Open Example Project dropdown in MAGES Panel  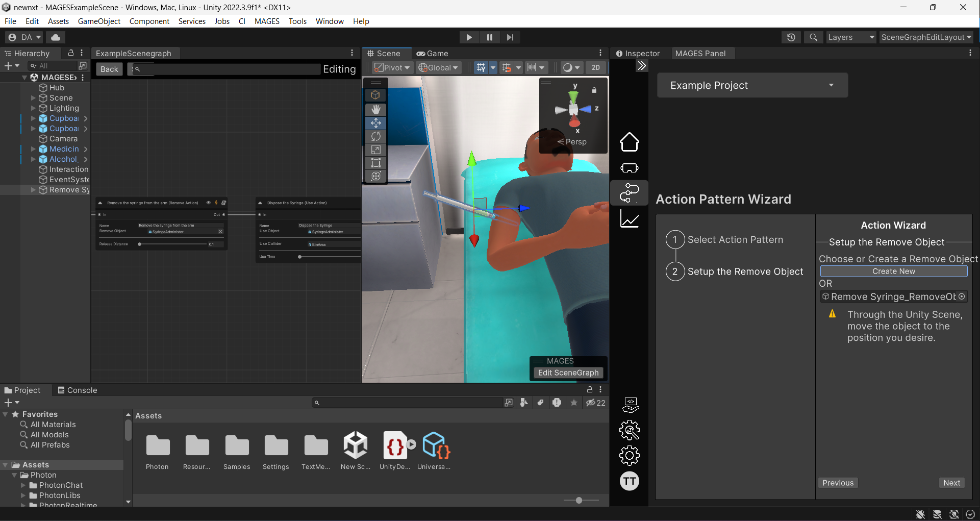(x=752, y=85)
